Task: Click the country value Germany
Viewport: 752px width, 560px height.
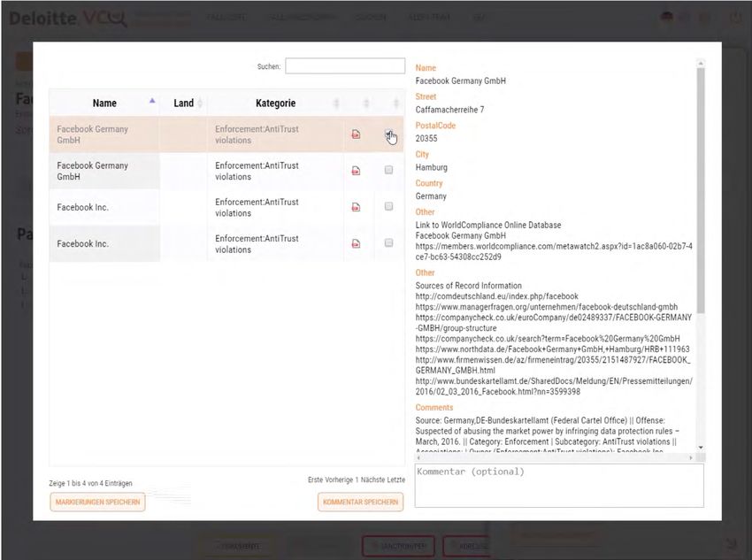Action: point(431,196)
